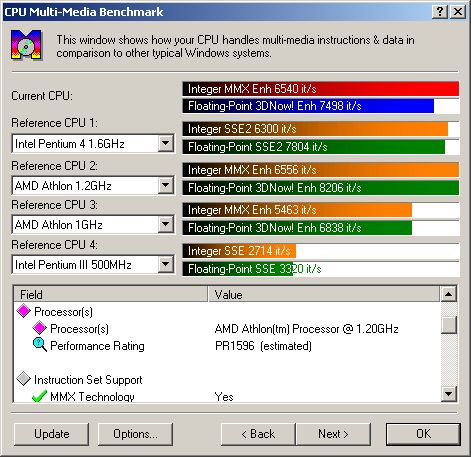Open the Options... button
Viewport: 471px width, 457px height.
(135, 434)
